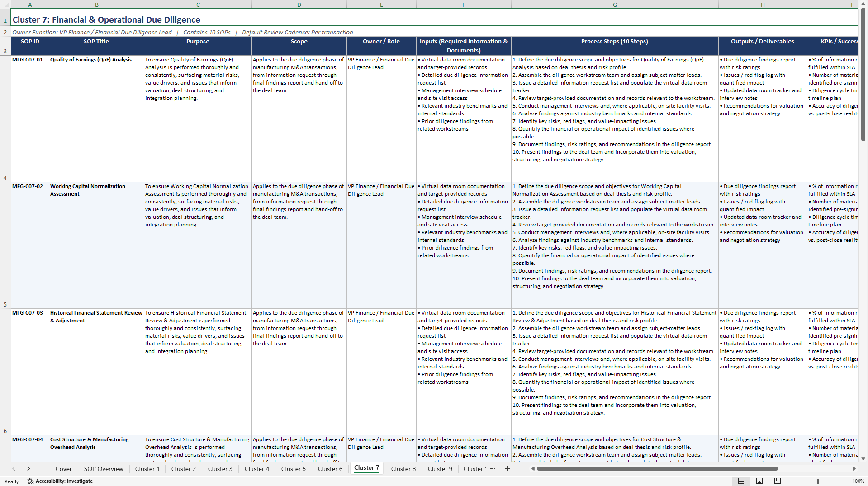Select column E header
The image size is (868, 486).
(381, 5)
